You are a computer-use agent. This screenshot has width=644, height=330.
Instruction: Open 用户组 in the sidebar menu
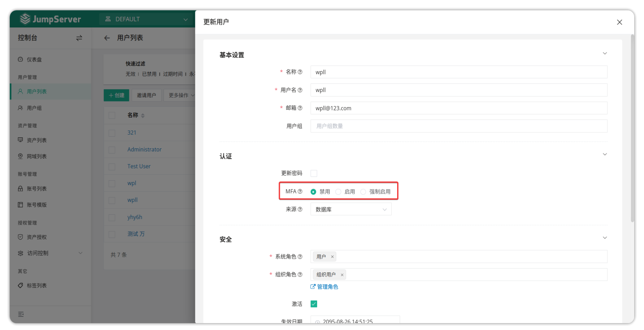click(34, 108)
